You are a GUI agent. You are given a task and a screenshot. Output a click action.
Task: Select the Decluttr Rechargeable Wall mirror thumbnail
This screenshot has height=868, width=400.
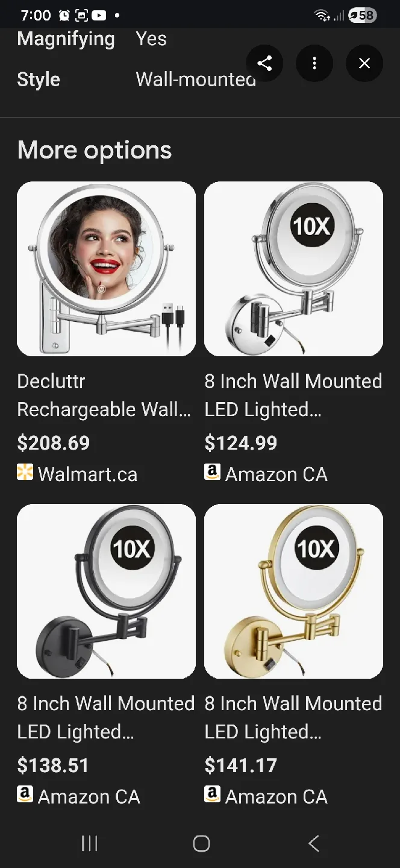click(106, 269)
